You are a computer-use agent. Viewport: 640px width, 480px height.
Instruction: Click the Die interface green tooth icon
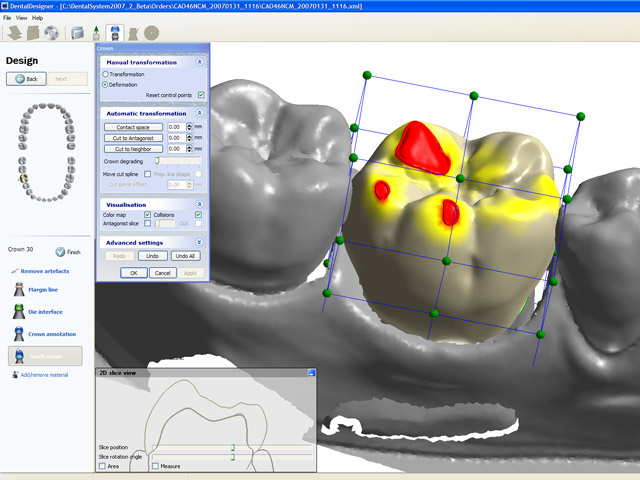[x=19, y=311]
